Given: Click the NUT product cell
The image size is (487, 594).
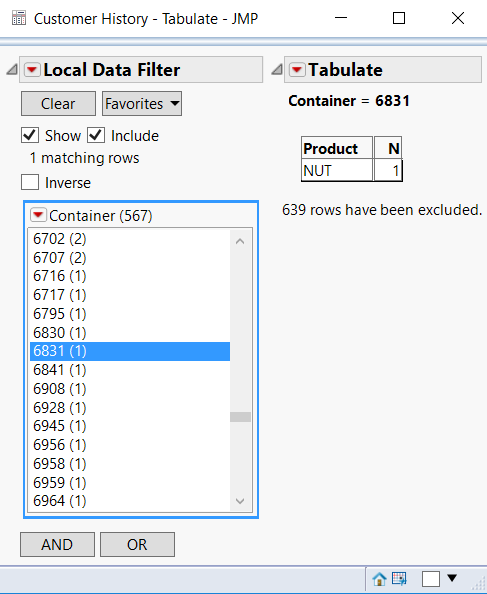Looking at the screenshot, I should [x=337, y=170].
